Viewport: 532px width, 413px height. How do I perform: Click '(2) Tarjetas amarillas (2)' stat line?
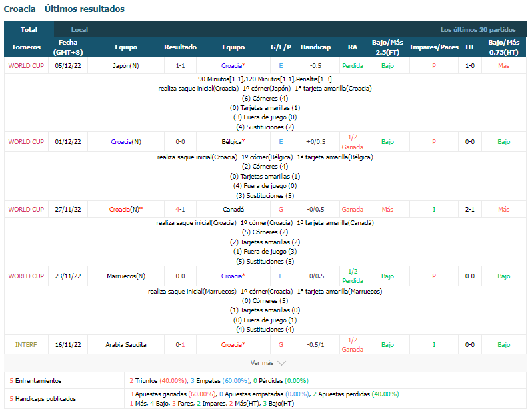click(x=265, y=242)
